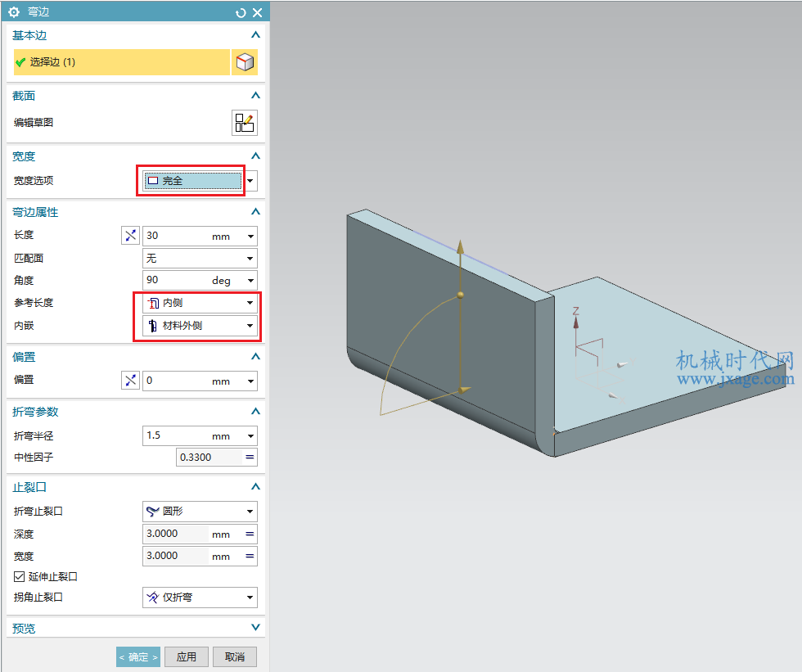Click the angle sphere handle on the flange
The width and height of the screenshot is (802, 672).
point(460,295)
